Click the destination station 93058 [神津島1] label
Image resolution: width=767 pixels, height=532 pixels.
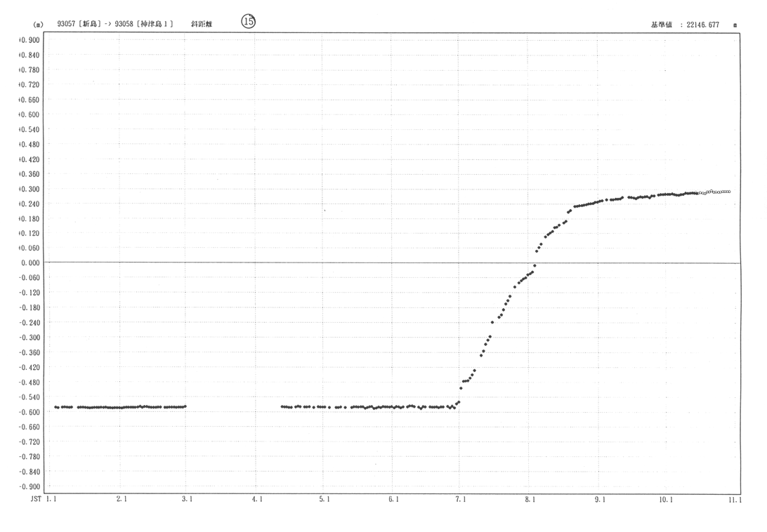point(144,24)
